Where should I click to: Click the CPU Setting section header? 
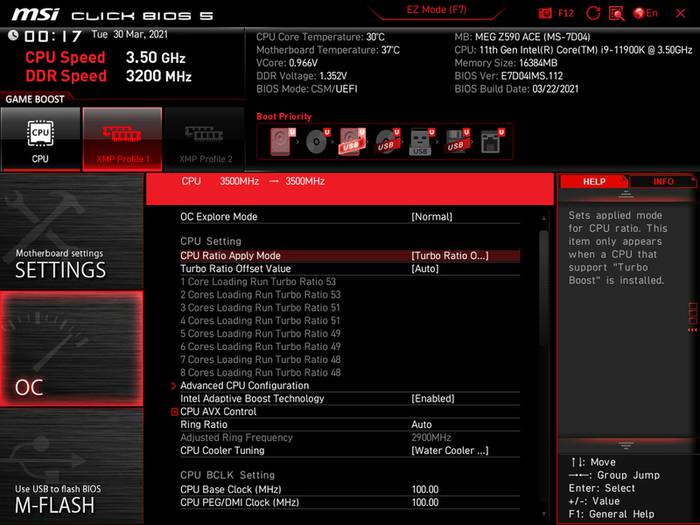211,241
